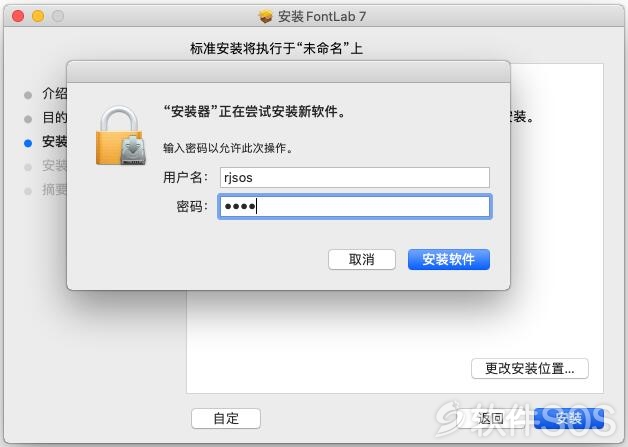Click inside the 用户名 field containing rjsos
Screen dimensions: 628x447
354,177
